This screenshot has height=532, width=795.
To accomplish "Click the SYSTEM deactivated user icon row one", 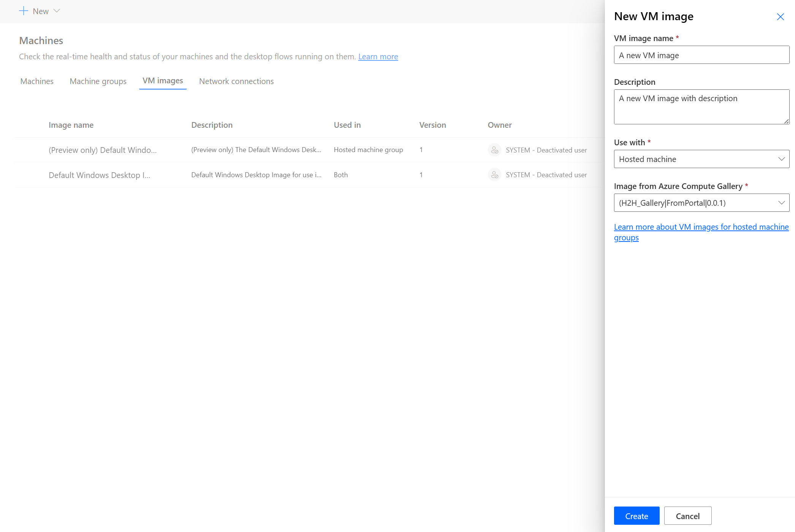I will click(x=494, y=149).
